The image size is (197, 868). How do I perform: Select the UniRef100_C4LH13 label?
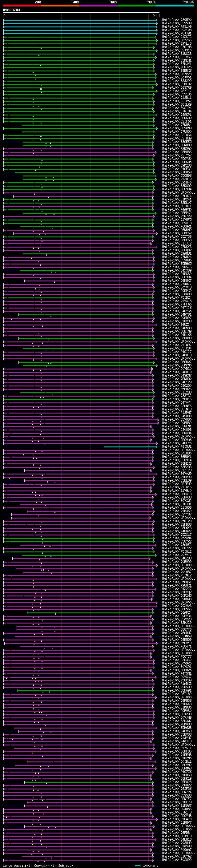click(176, 840)
